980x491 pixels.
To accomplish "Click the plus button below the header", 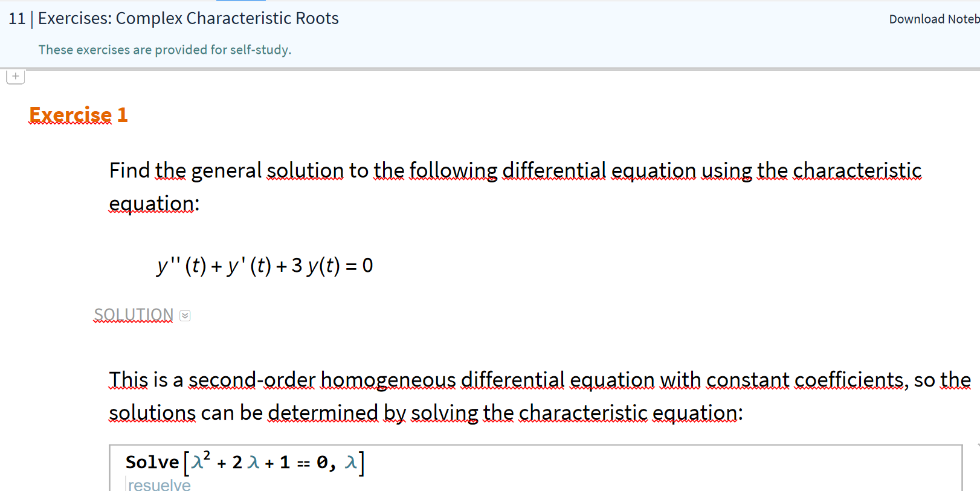I will pos(16,77).
